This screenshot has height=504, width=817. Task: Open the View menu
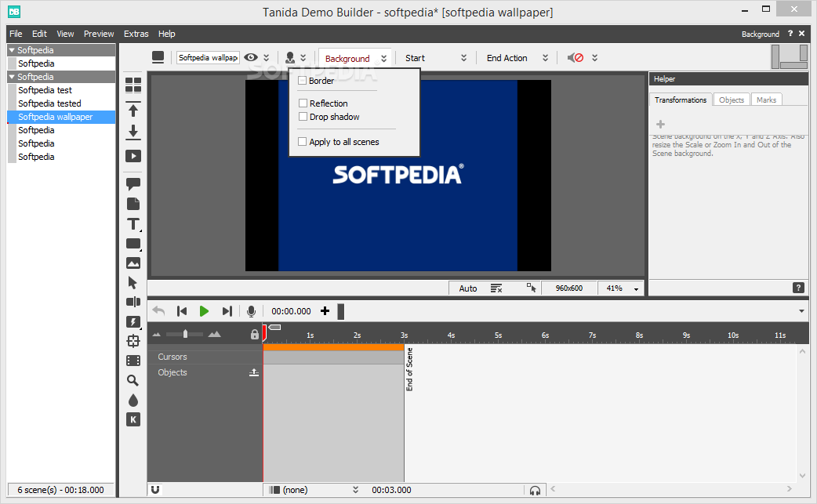[65, 34]
